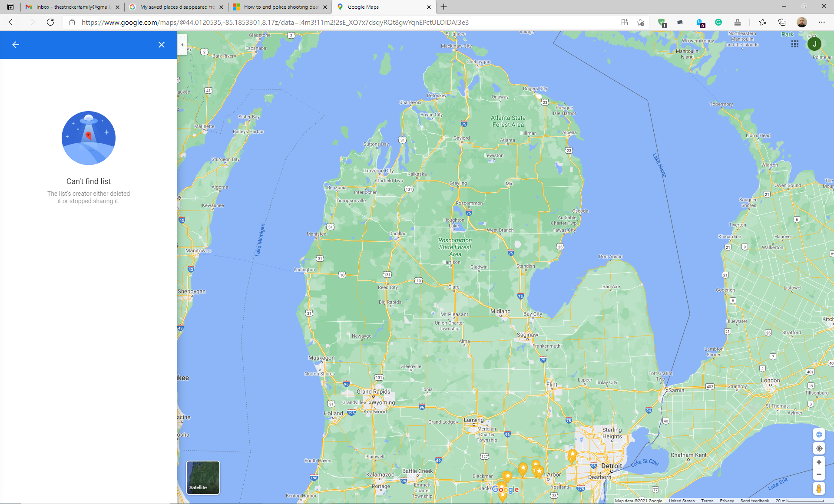Screen dimensions: 834x504
Task: Close the Google Maps tab
Action: coord(429,7)
